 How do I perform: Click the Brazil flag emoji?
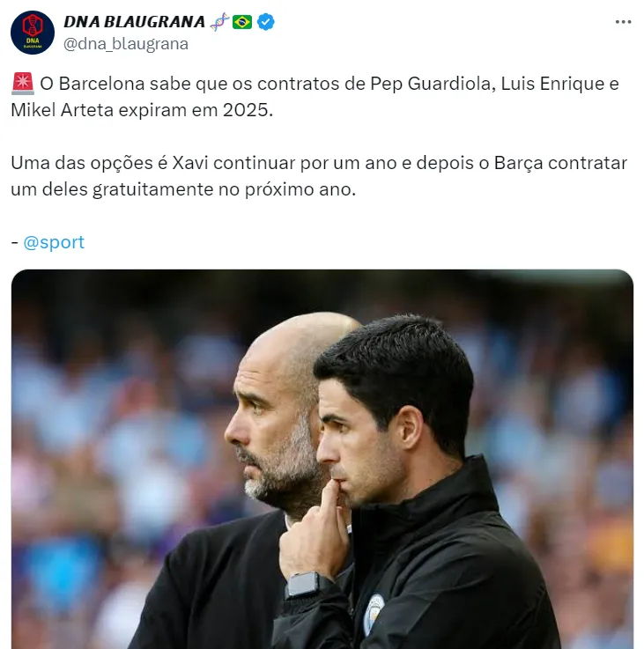[x=242, y=21]
